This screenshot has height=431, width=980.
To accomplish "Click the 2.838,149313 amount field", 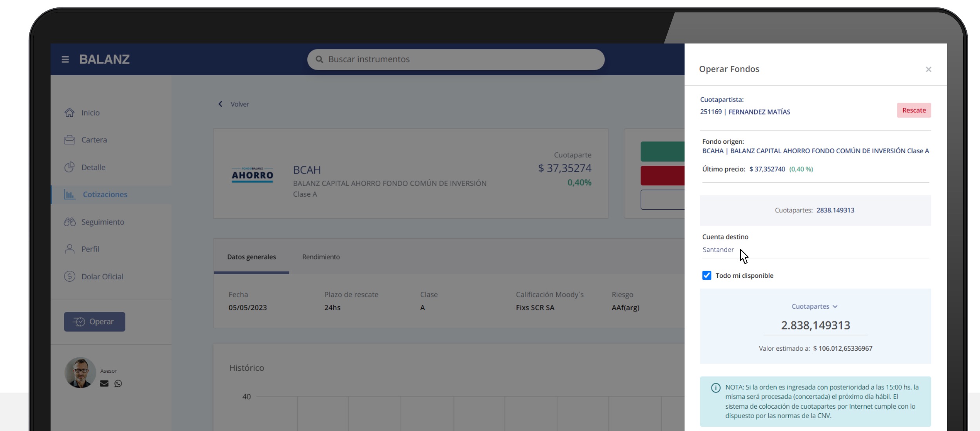I will pyautogui.click(x=815, y=325).
